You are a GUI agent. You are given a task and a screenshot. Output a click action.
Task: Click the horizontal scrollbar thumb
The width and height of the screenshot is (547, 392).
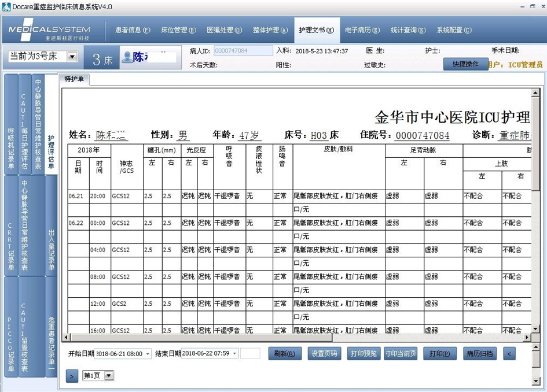click(x=201, y=337)
